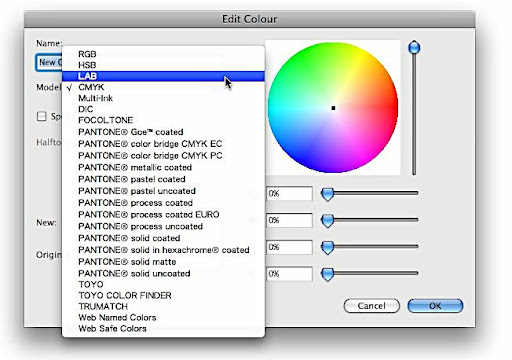Pick PANTONE process uncoated
The image size is (512, 360).
(x=163, y=226)
